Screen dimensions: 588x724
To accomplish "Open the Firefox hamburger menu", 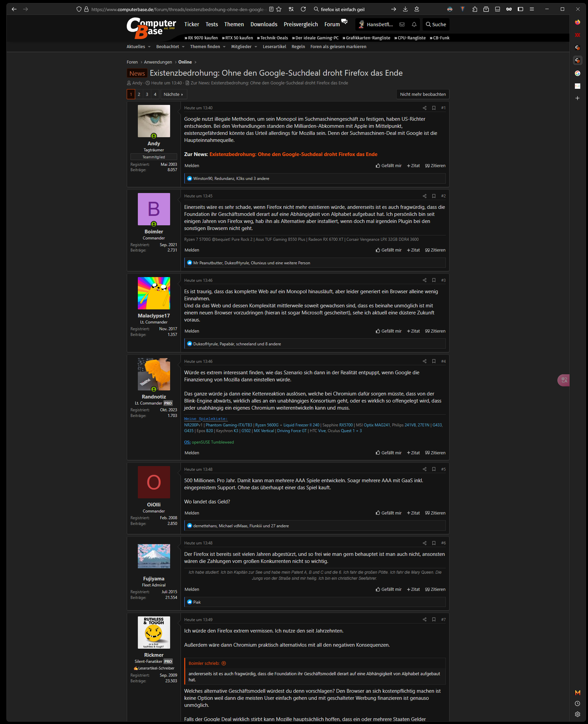I will [532, 9].
